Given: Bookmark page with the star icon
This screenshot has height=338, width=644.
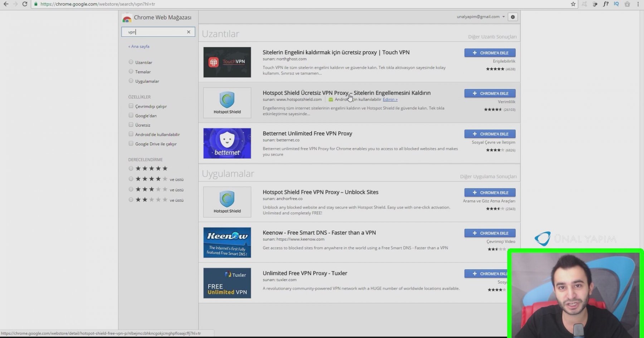Looking at the screenshot, I should (573, 4).
